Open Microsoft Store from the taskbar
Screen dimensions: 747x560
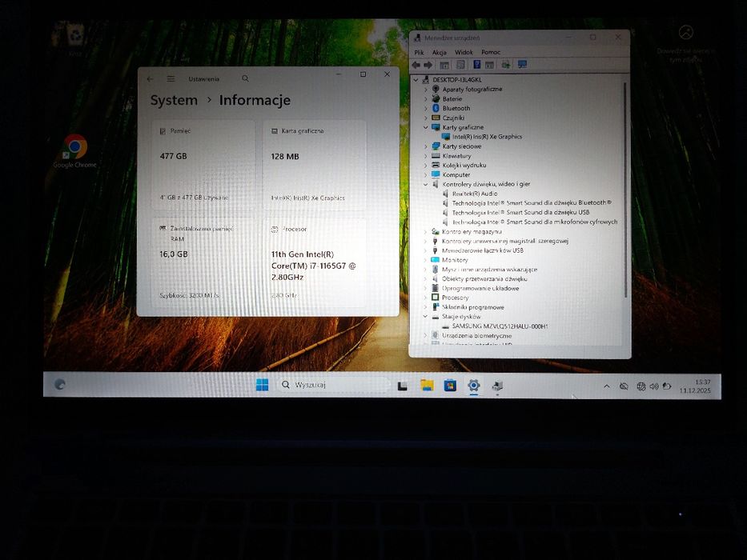click(450, 386)
